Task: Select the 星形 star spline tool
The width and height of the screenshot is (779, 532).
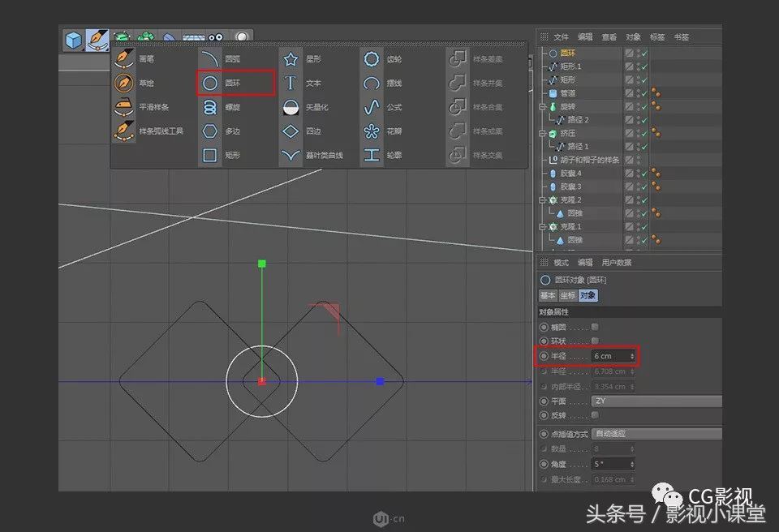Action: pos(312,58)
